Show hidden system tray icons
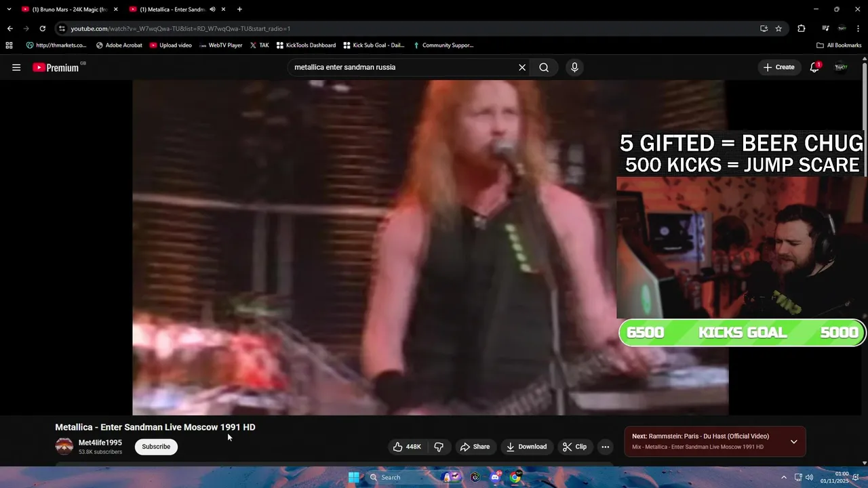 click(784, 477)
